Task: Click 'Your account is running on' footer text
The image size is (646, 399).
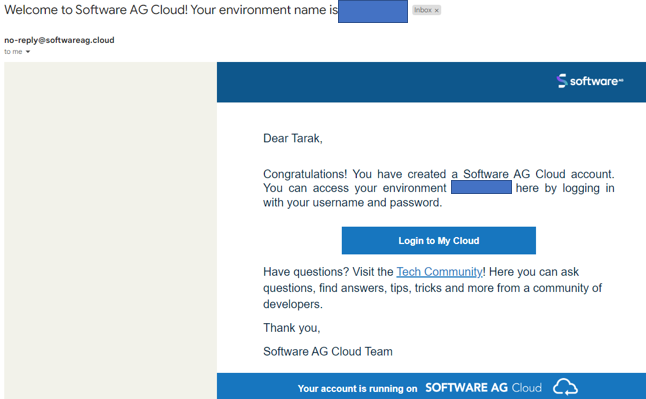Action: tap(357, 388)
